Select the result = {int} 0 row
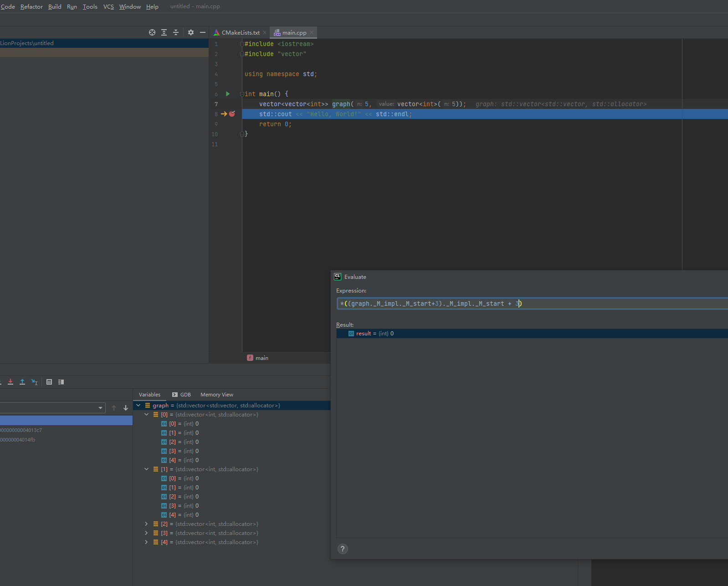 532,334
